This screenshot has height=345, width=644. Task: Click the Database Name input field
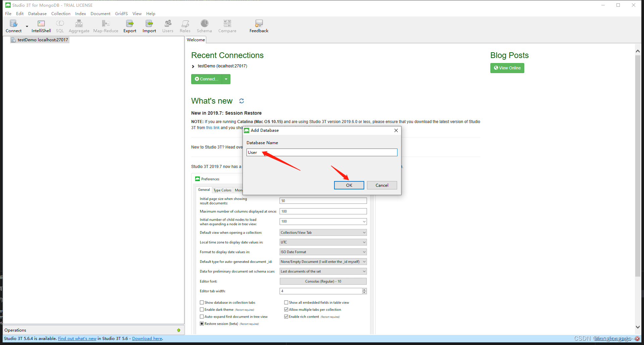pos(322,153)
